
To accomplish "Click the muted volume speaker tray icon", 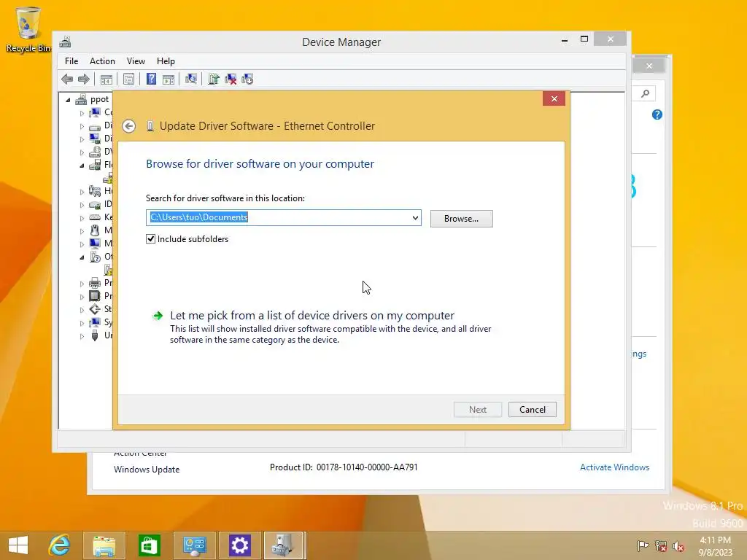I will tap(678, 546).
